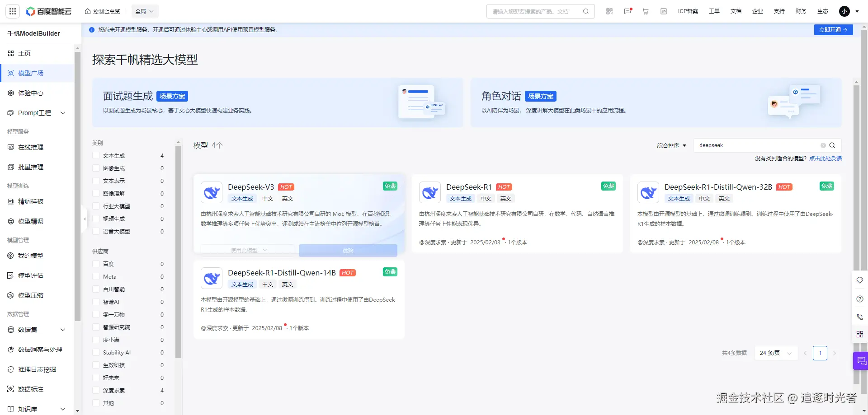Image resolution: width=868 pixels, height=415 pixels.
Task: Open the purple chat feedback widget
Action: [861, 361]
